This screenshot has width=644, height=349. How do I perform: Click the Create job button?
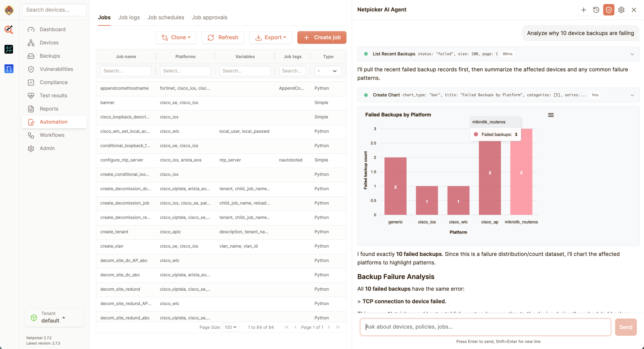click(322, 37)
